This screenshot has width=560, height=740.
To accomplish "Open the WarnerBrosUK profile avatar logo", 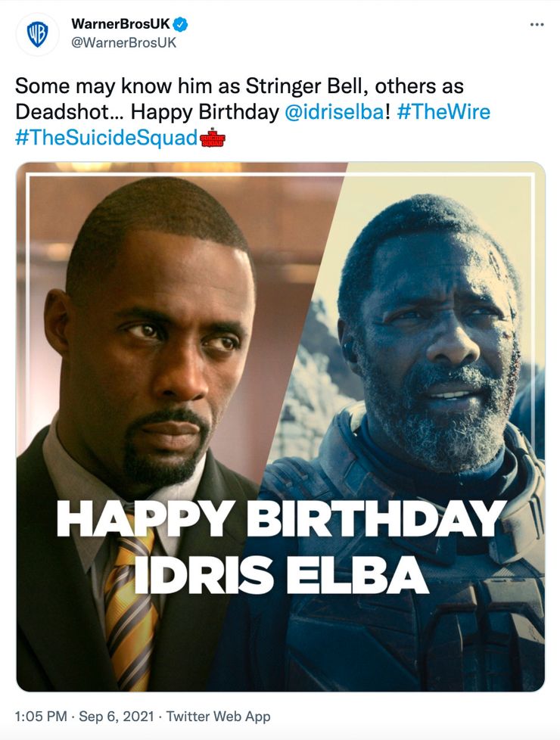I will 38,35.
